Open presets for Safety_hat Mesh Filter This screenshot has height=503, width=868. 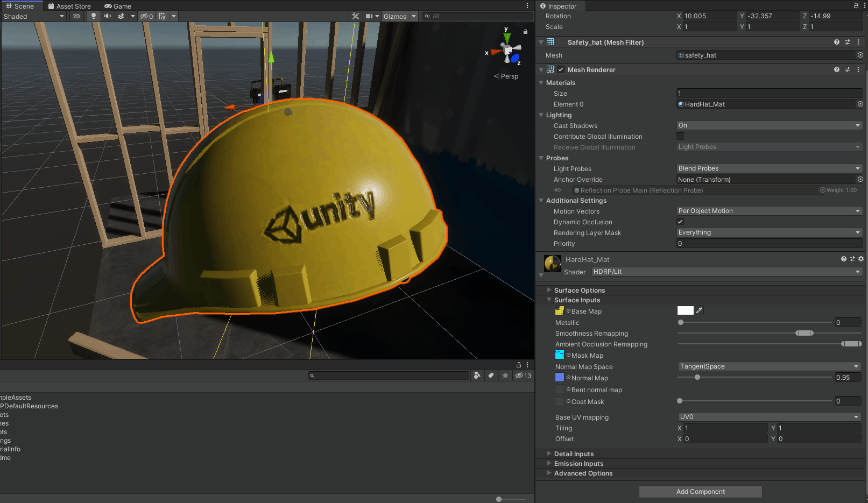[x=848, y=42]
